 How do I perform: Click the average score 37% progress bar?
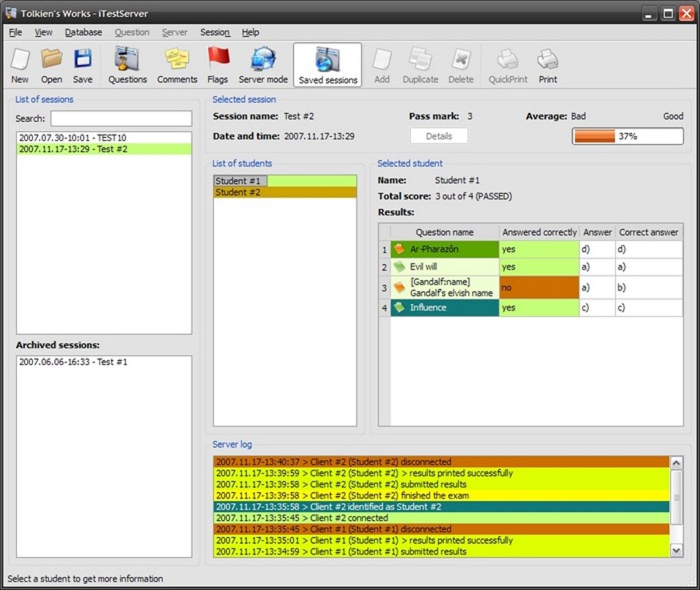click(x=627, y=136)
